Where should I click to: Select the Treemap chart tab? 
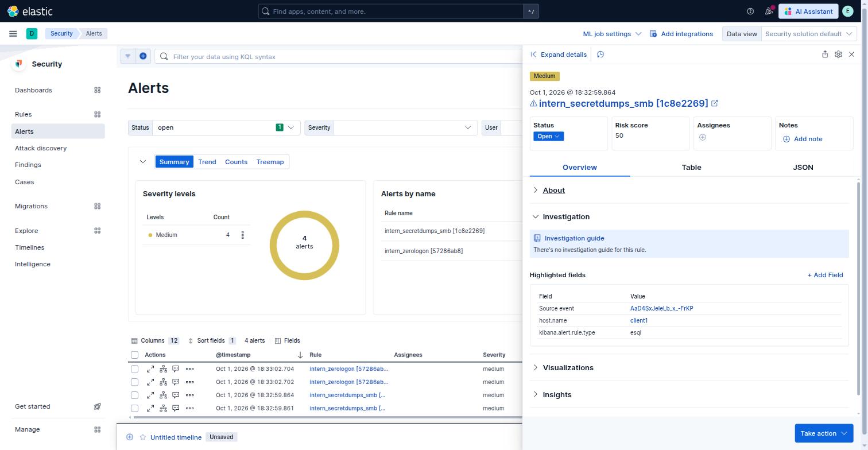[270, 162]
